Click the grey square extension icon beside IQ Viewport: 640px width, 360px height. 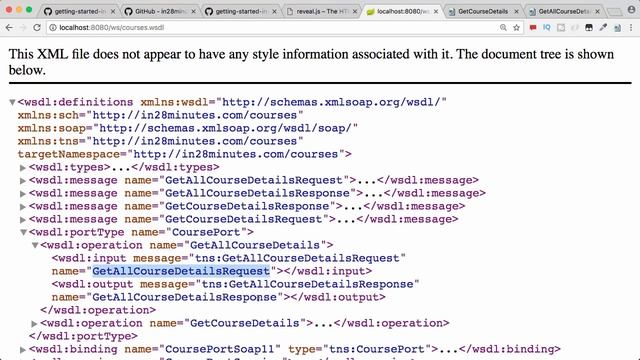click(561, 27)
